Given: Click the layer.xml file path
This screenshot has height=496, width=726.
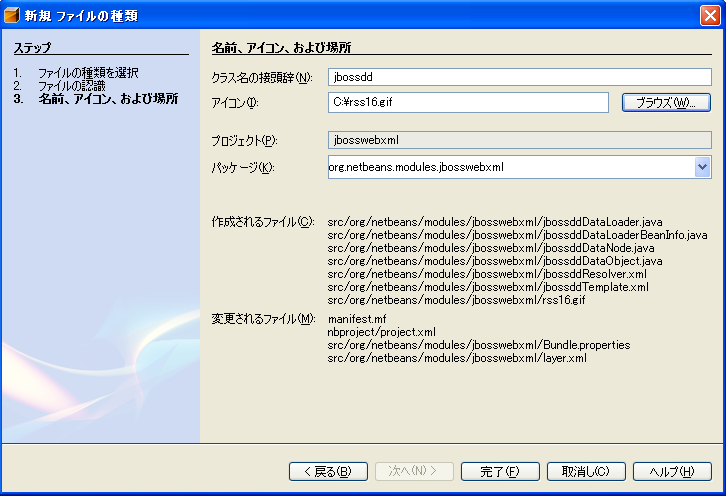Looking at the screenshot, I should [457, 358].
